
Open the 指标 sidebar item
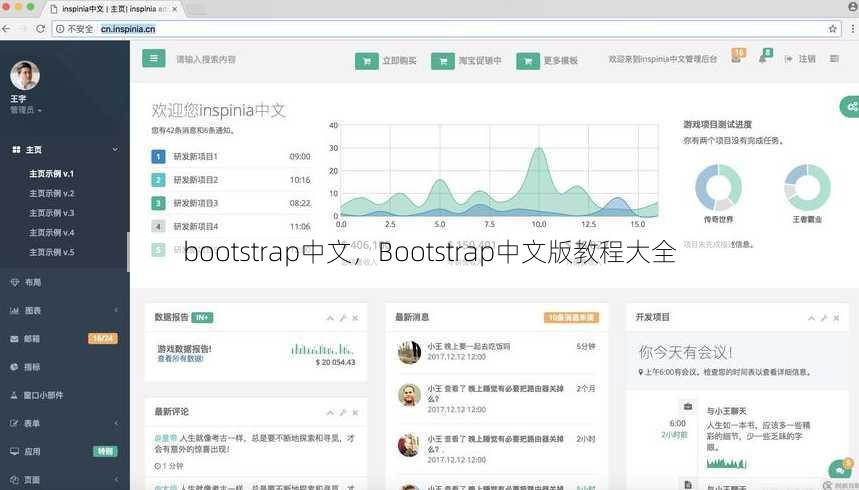[65, 367]
